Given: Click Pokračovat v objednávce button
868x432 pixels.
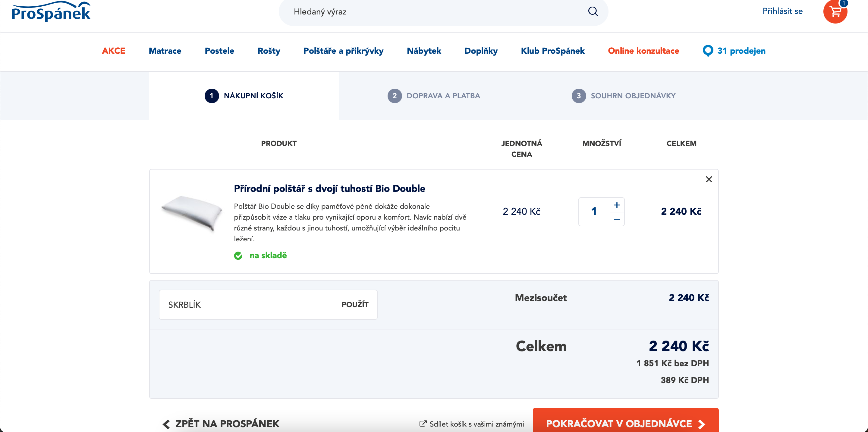Looking at the screenshot, I should 625,420.
